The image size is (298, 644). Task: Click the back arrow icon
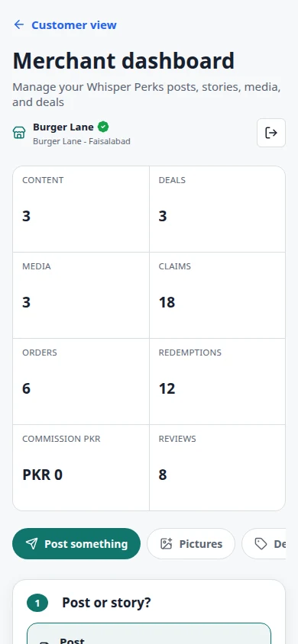pyautogui.click(x=19, y=24)
